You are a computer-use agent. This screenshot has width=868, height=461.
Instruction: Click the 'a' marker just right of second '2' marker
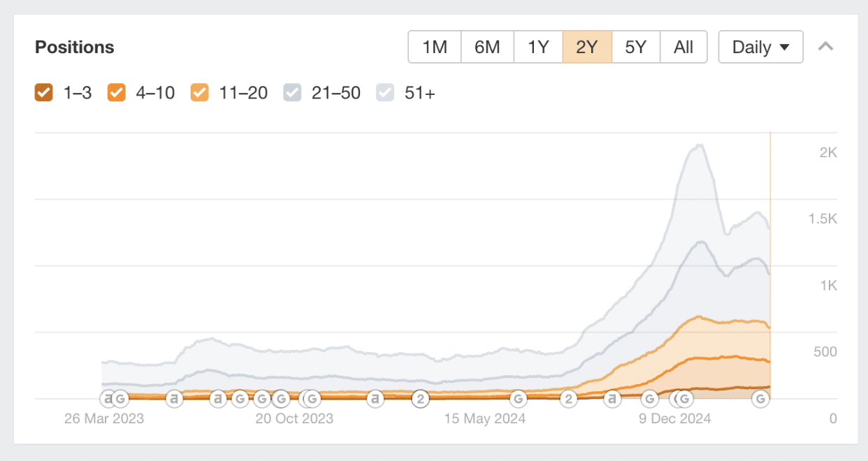[613, 399]
